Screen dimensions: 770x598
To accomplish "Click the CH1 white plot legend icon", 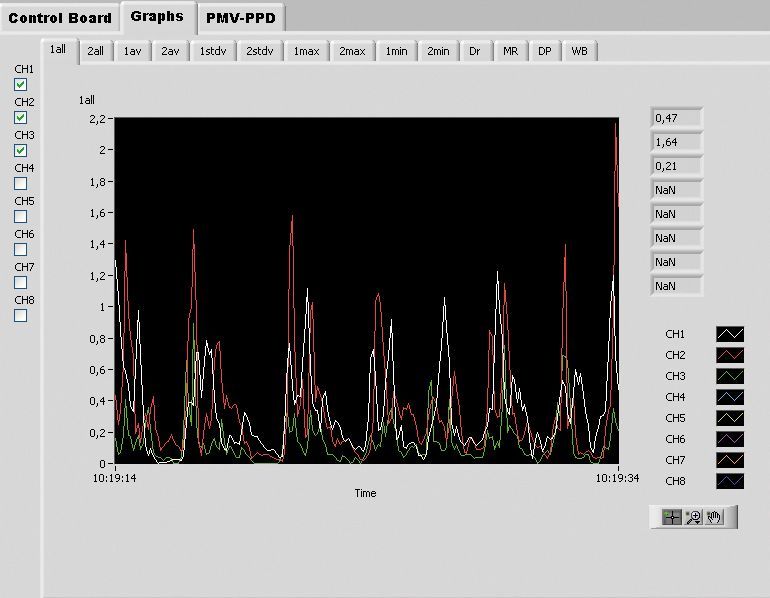I will click(x=731, y=334).
